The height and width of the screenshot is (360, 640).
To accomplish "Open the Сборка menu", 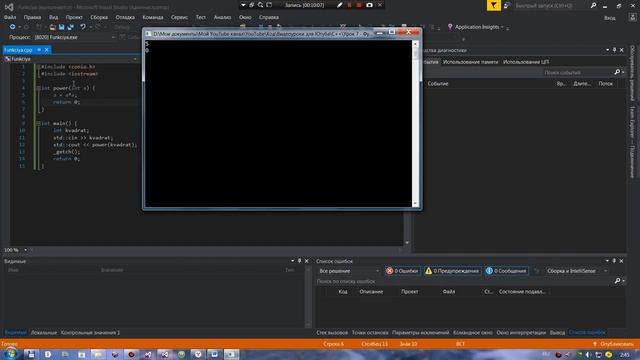I will (x=99, y=17).
